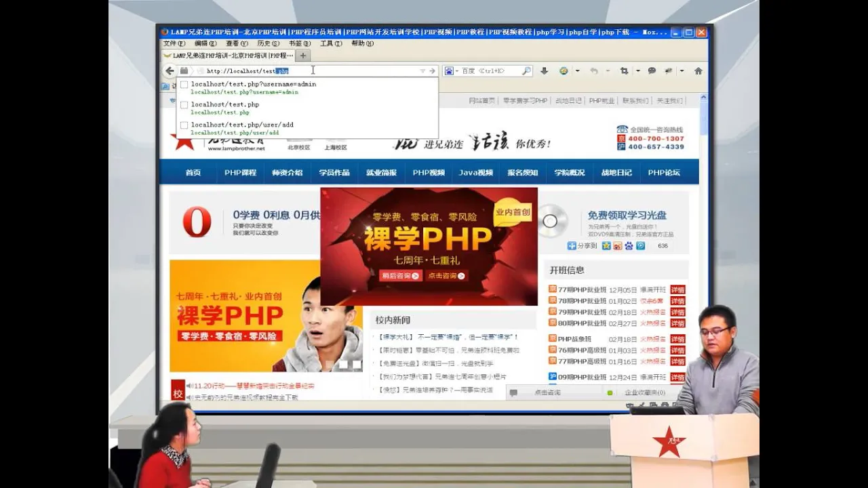The height and width of the screenshot is (488, 868).
Task: Click the toolbar icon left of Home's dropdown
Action: pos(669,70)
